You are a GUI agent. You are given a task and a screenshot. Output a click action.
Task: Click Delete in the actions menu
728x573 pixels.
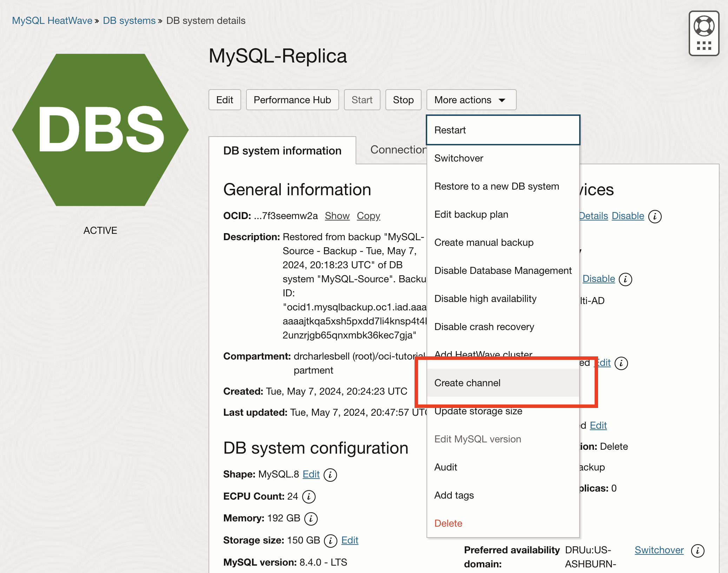448,523
